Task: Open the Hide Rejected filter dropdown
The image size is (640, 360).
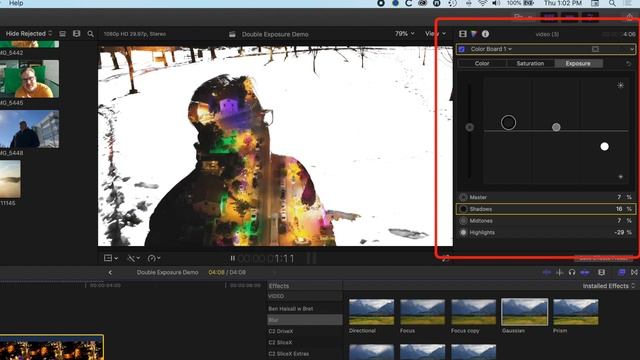Action: pos(29,33)
